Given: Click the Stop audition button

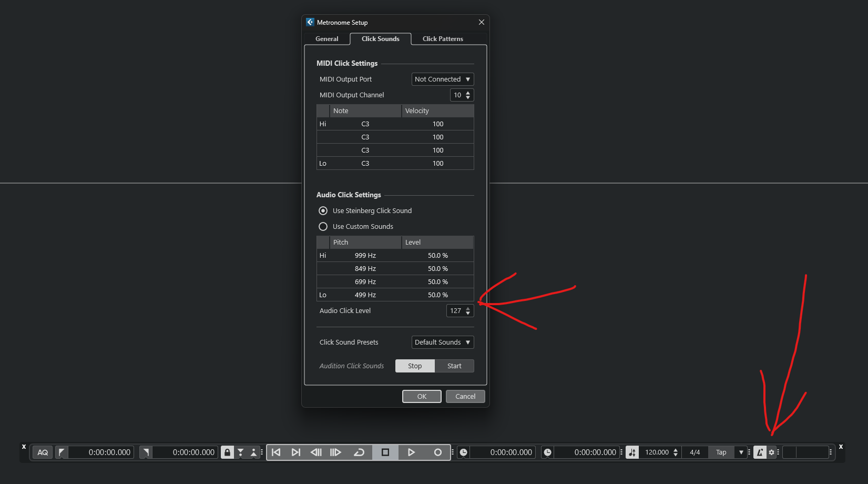Looking at the screenshot, I should pyautogui.click(x=415, y=366).
